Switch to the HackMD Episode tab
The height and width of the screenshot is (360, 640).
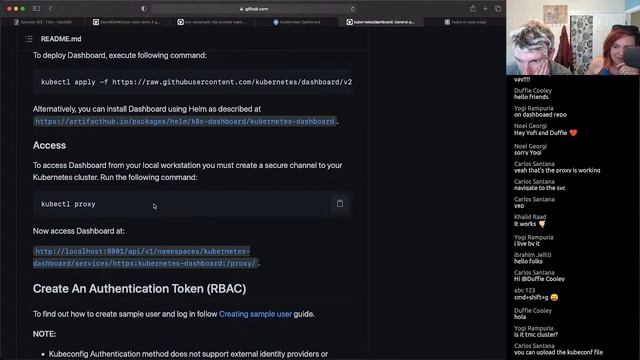[x=43, y=22]
